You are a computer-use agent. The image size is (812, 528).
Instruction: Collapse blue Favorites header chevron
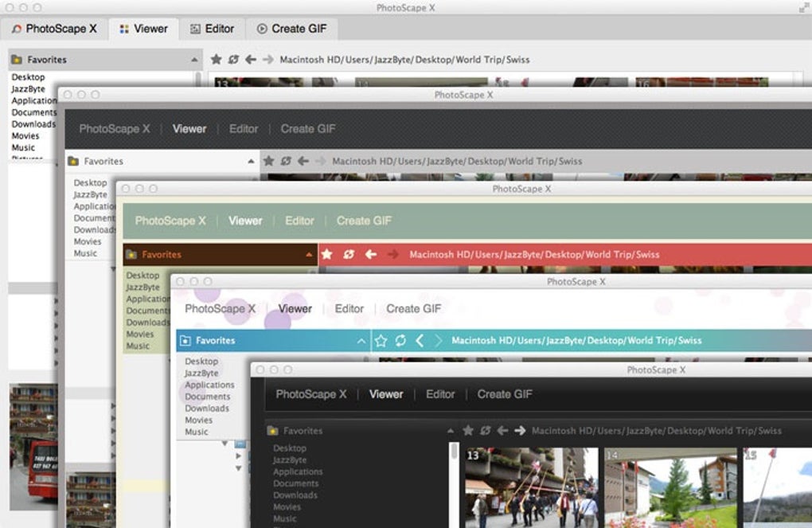361,340
